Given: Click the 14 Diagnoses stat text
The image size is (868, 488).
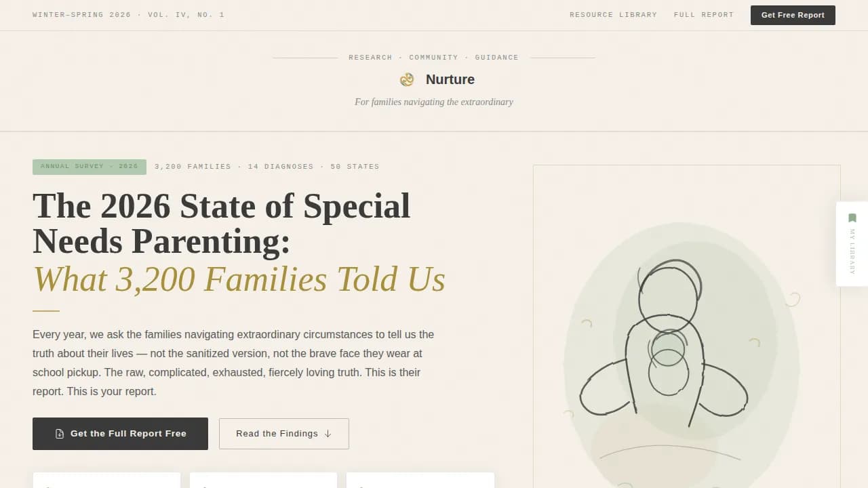Looking at the screenshot, I should click(280, 167).
